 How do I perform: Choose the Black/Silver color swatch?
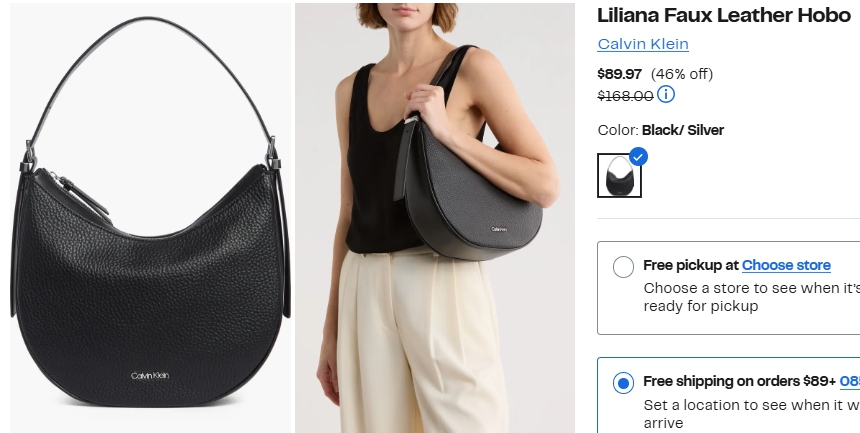(619, 176)
